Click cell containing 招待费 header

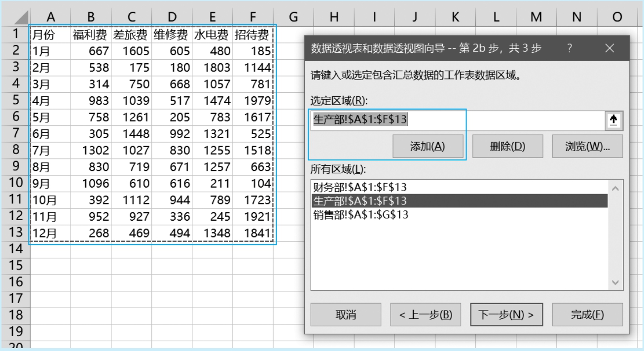(x=252, y=35)
